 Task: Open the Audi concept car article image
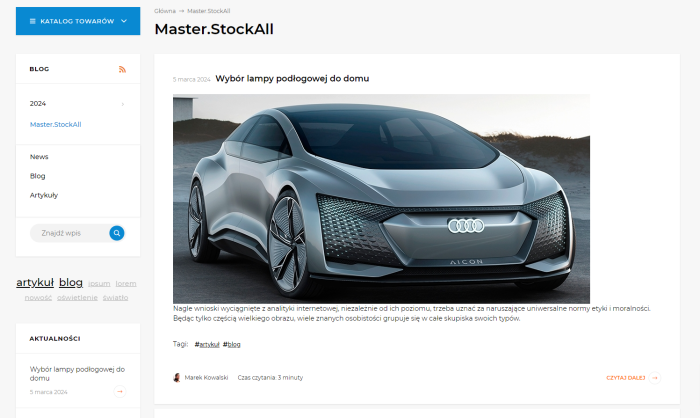(x=381, y=198)
